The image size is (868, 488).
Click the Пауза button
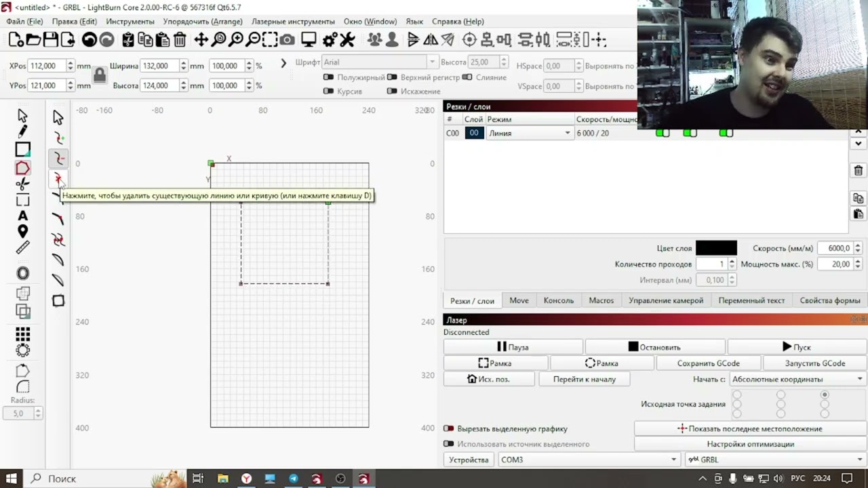tap(513, 347)
